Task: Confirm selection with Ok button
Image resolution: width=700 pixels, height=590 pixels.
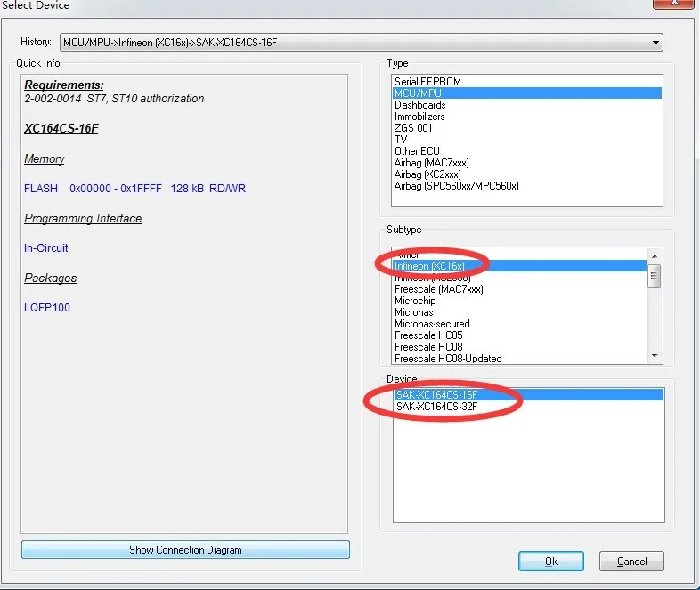Action: pyautogui.click(x=551, y=562)
